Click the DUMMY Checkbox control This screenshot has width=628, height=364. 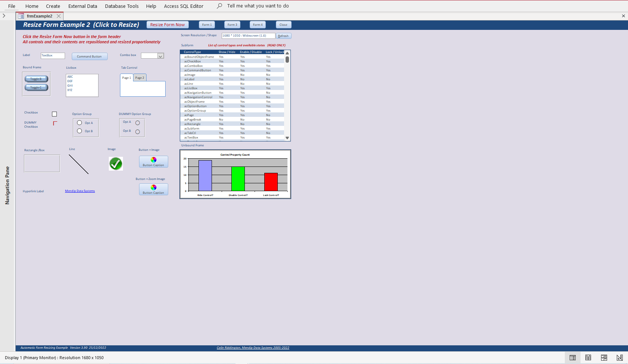(x=55, y=124)
